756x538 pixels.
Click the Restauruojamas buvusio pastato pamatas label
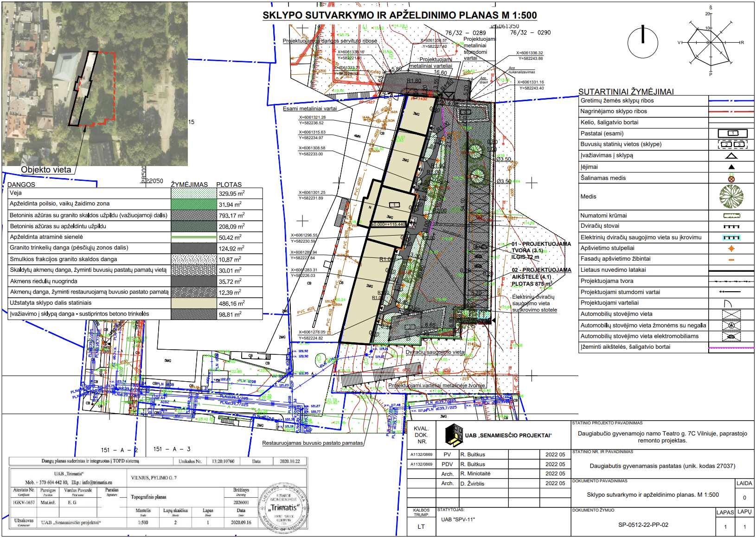(x=312, y=443)
